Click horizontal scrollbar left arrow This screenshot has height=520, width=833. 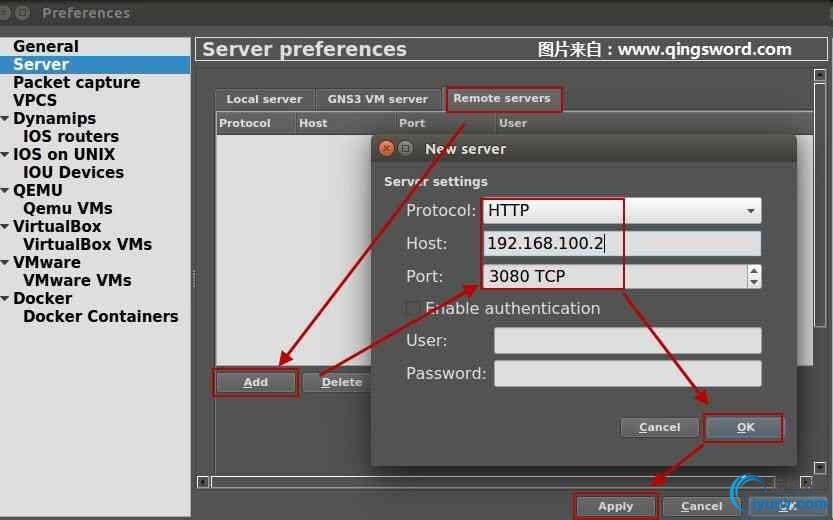tap(202, 482)
